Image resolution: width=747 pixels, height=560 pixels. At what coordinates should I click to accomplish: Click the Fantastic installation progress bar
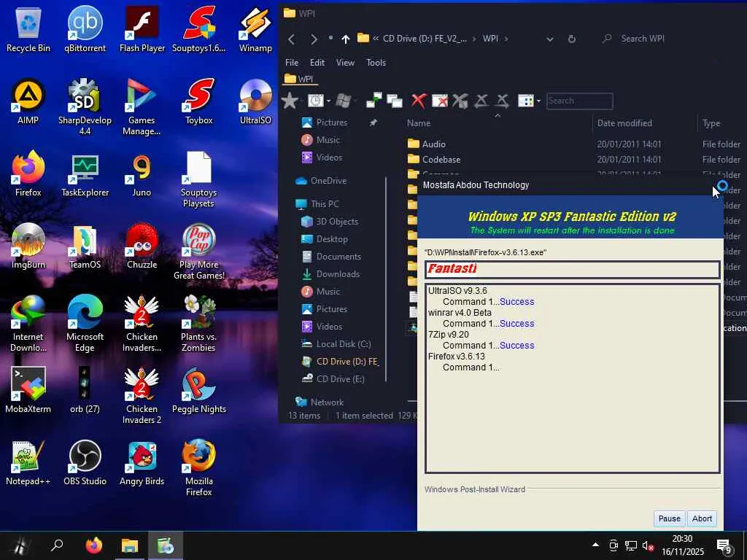pyautogui.click(x=572, y=270)
